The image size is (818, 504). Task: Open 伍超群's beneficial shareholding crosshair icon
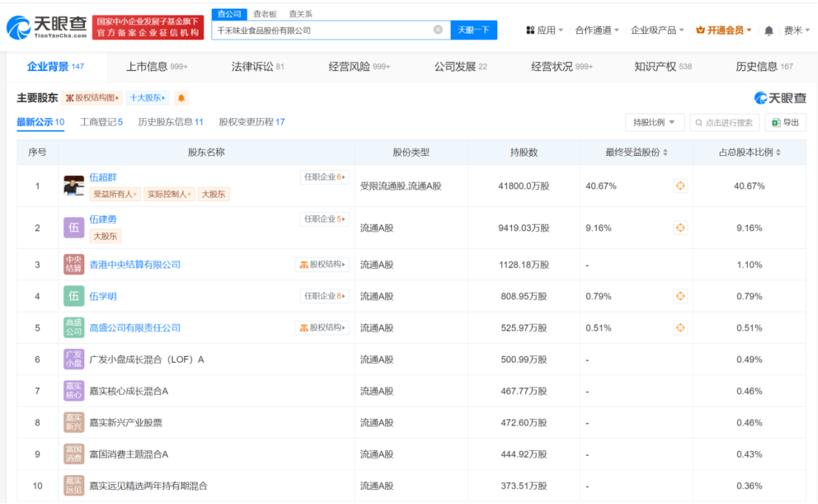(680, 186)
